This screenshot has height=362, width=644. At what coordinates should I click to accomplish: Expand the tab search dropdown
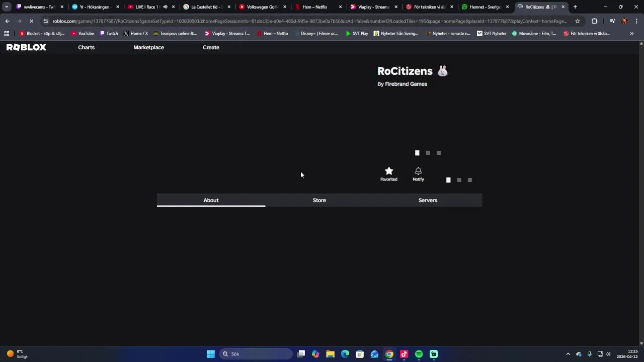pos(7,7)
